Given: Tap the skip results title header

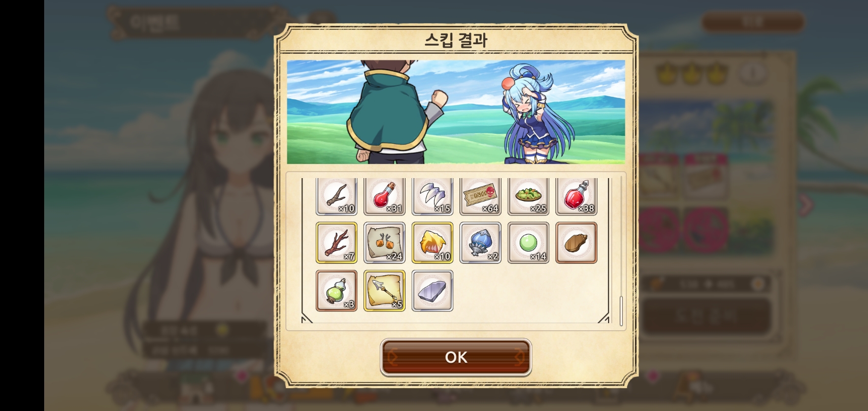Looking at the screenshot, I should (456, 40).
